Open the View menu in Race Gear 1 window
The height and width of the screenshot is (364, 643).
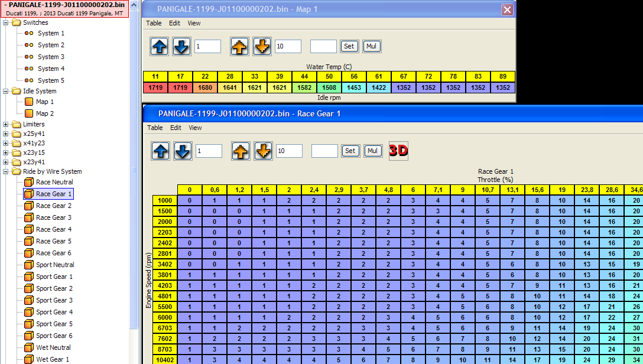[195, 128]
